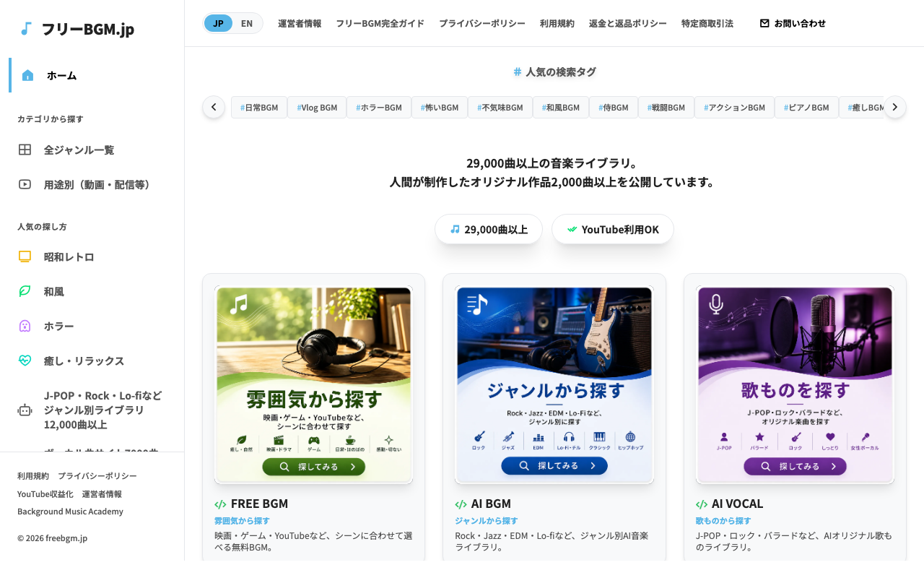Open 返金と返品ポリシー page
Screen dimensions: 924x578
628,23
